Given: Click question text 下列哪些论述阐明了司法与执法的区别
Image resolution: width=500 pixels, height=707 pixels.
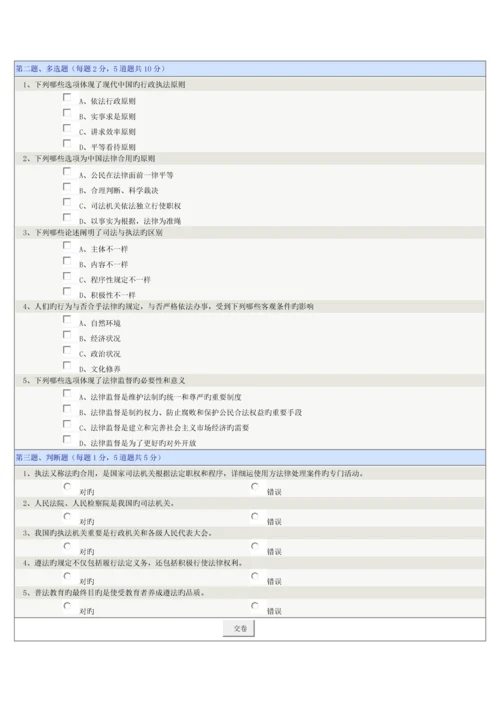Looking at the screenshot, I should (99, 232).
